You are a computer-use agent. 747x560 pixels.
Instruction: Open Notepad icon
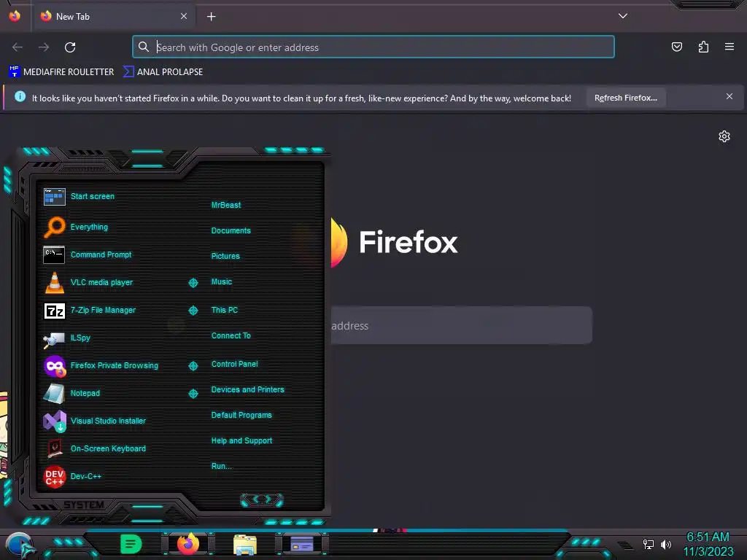(x=54, y=394)
